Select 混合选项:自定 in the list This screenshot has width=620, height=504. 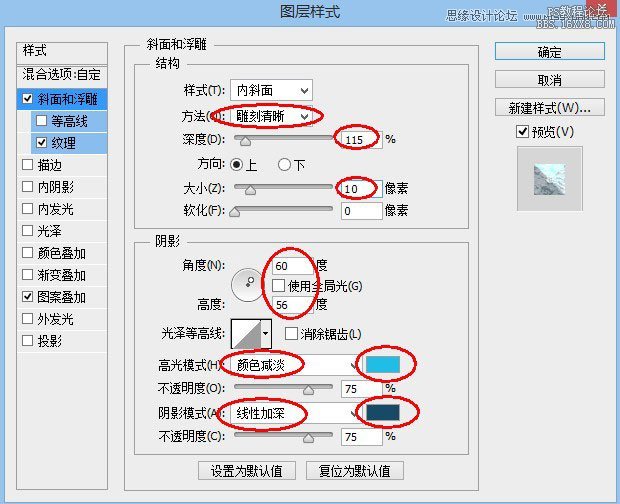[62, 75]
